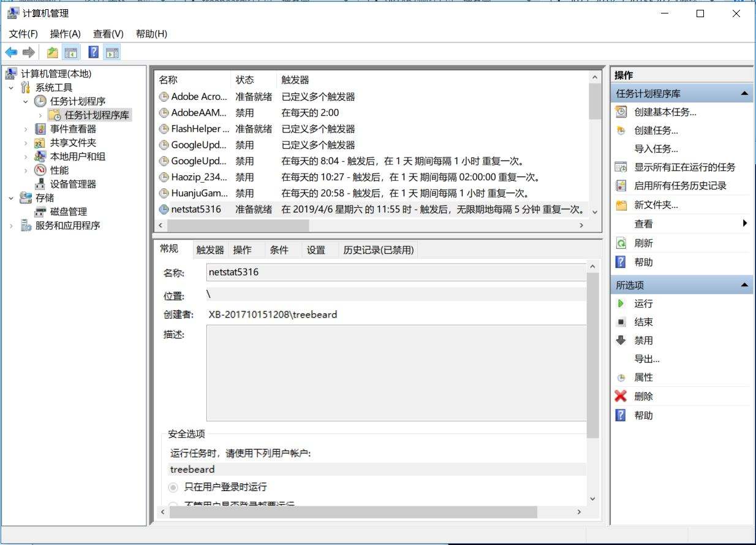Click the 启用所有任务历史记录 icon

tap(621, 186)
